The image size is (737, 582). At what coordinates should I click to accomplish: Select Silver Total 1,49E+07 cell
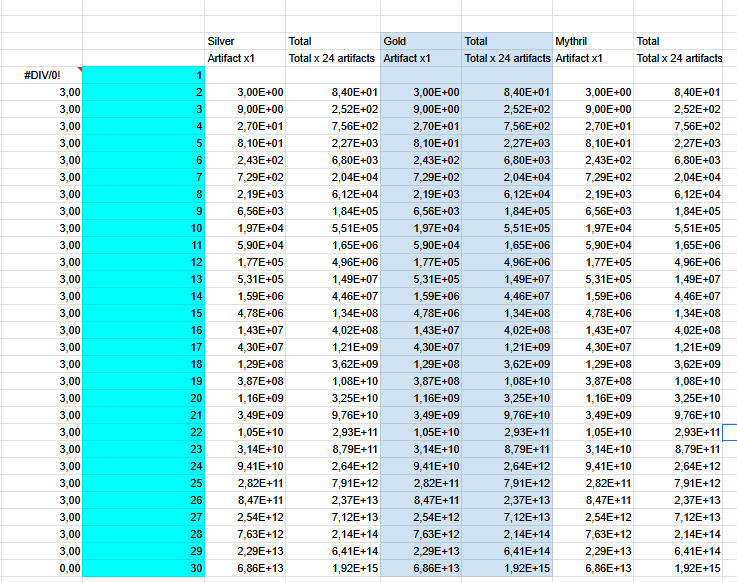pos(333,279)
